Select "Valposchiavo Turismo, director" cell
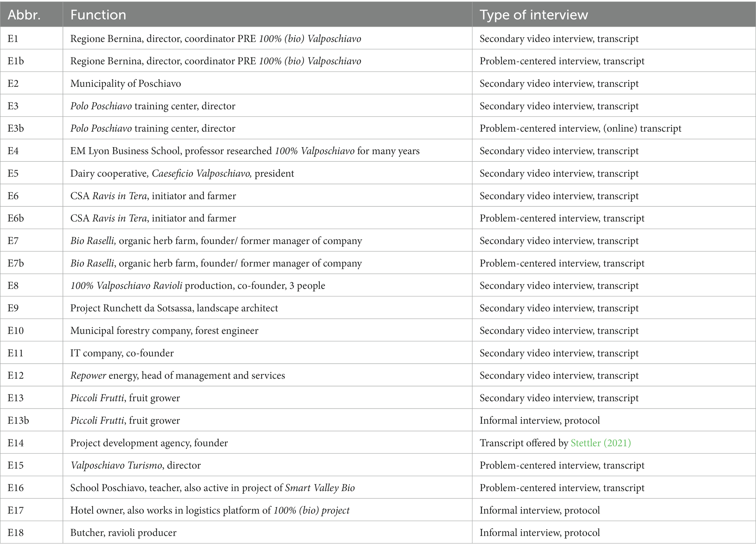The image size is (756, 550). [x=267, y=465]
